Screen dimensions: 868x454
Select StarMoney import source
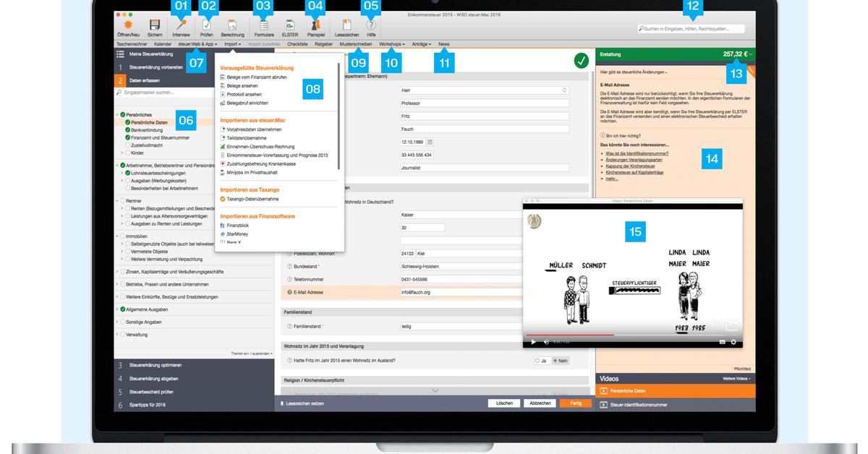(236, 234)
